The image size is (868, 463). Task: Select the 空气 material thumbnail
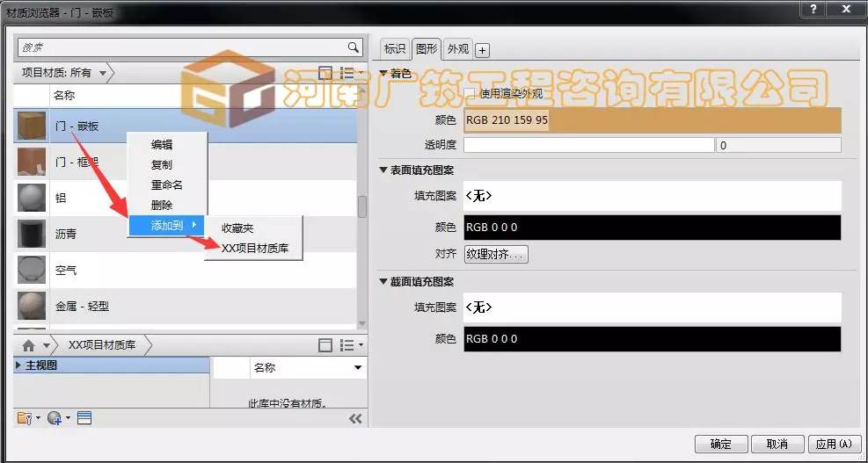(32, 270)
